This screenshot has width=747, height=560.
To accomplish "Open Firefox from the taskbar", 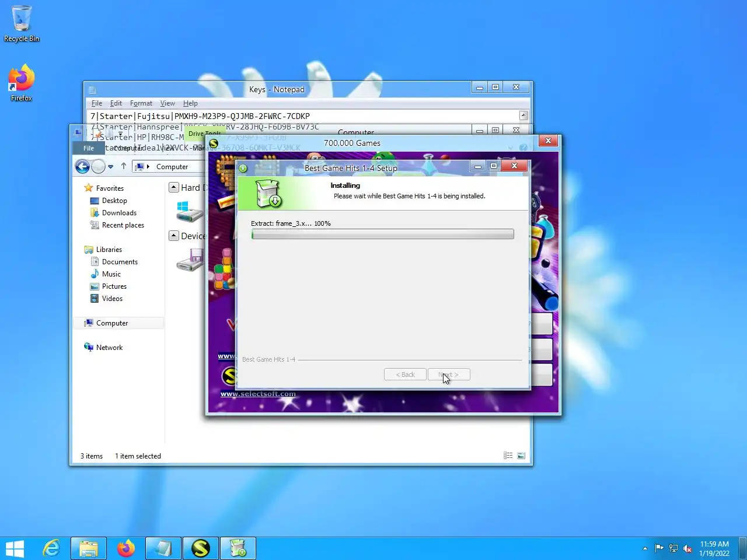I will click(x=126, y=548).
